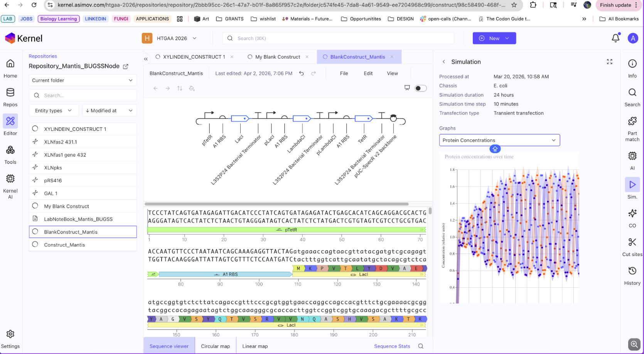
Task: Click the undo arrow icon
Action: coord(302,73)
